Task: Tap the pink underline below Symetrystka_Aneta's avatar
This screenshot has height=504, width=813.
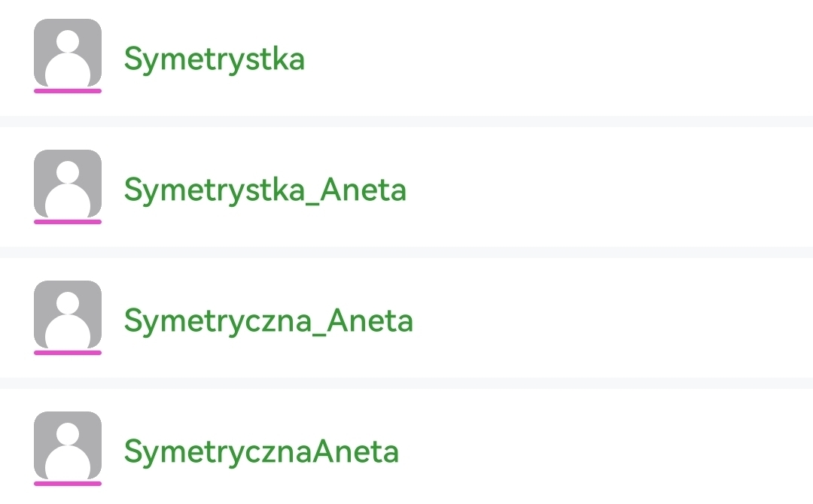Action: (x=68, y=222)
